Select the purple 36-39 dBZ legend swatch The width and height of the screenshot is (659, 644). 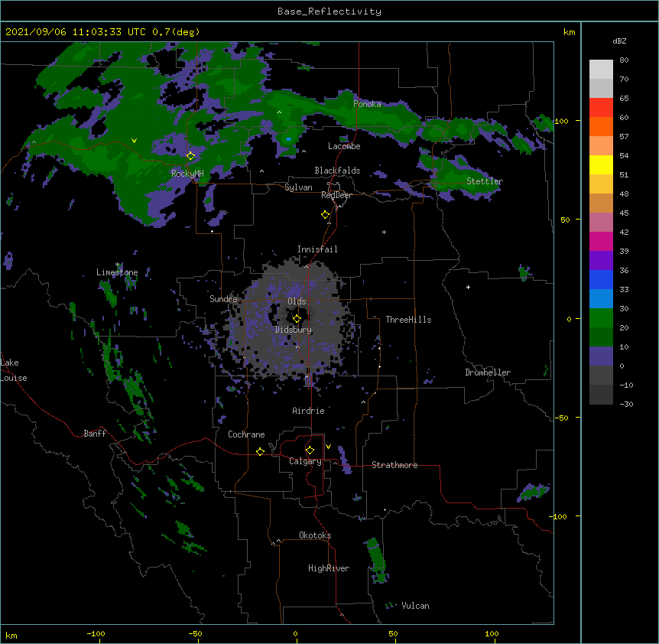pyautogui.click(x=601, y=261)
